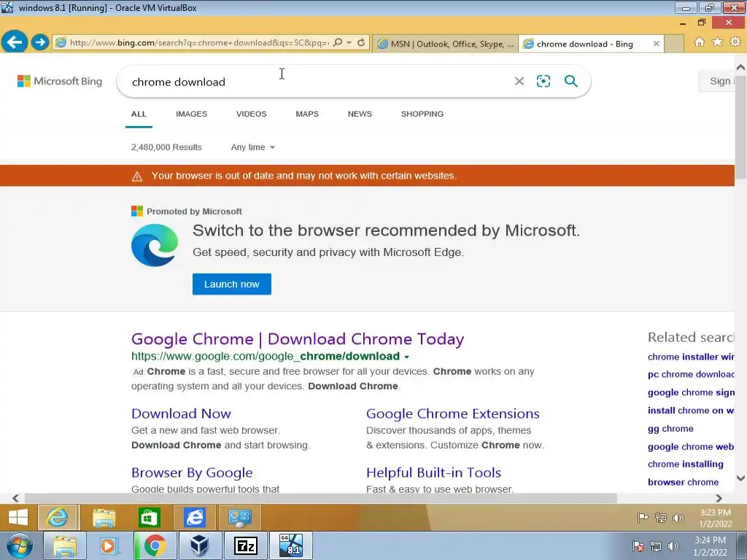747x560 pixels.
Task: Click Launch now button
Action: tap(231, 284)
